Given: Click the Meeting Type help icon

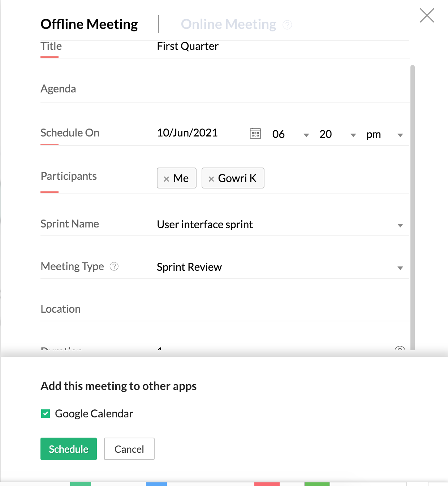Looking at the screenshot, I should click(x=114, y=266).
